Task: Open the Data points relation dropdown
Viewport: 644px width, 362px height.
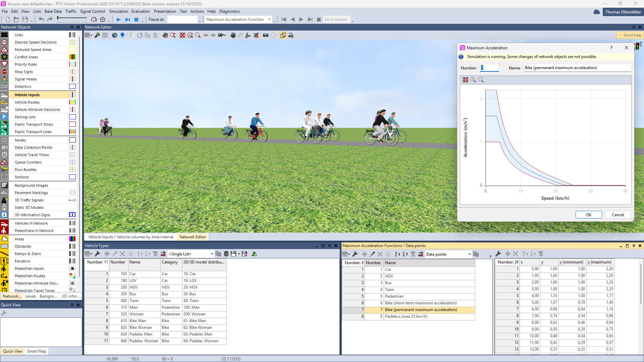Action: 469,254
